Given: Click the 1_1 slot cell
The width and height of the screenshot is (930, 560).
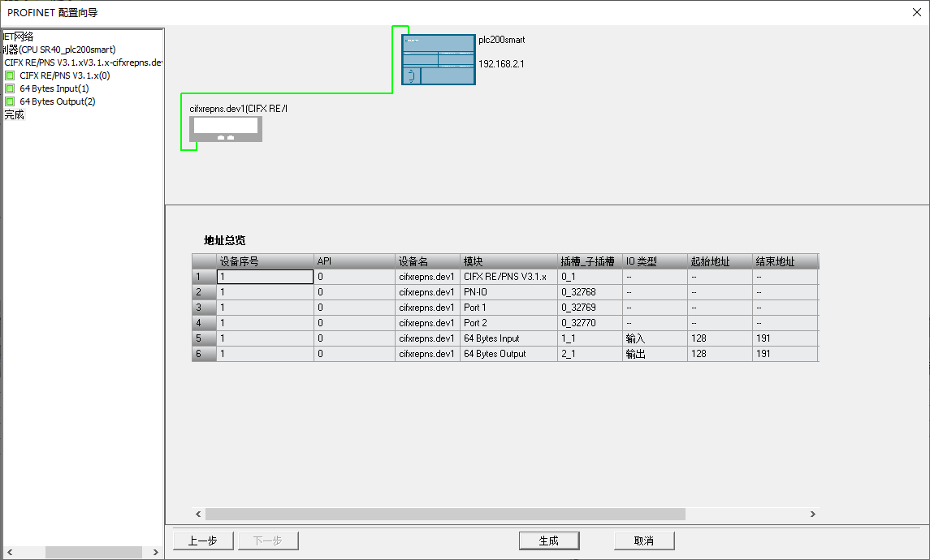Looking at the screenshot, I should point(590,338).
